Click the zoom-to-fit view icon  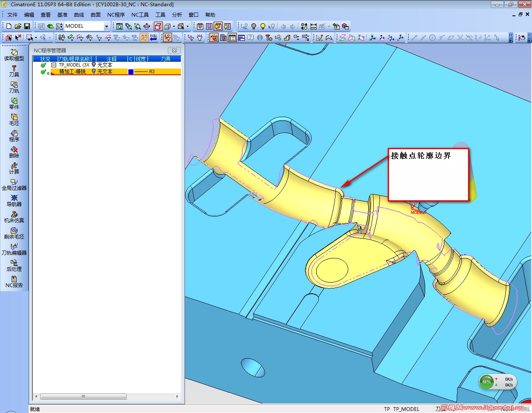pyautogui.click(x=119, y=26)
